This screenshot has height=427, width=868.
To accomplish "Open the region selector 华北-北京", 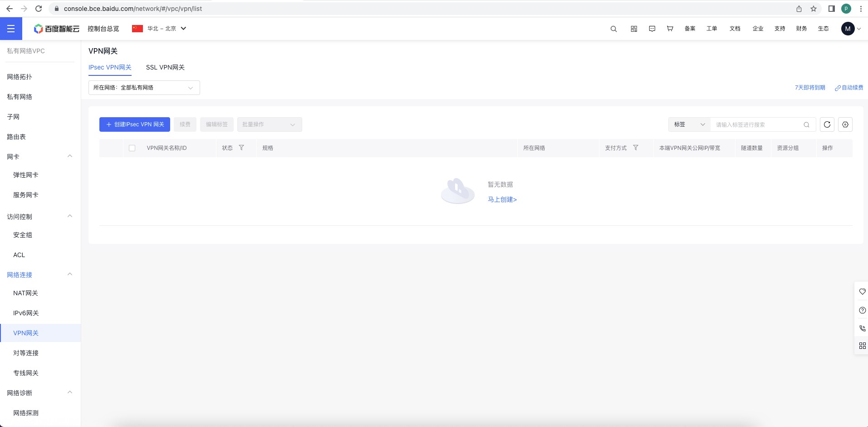I will [159, 29].
